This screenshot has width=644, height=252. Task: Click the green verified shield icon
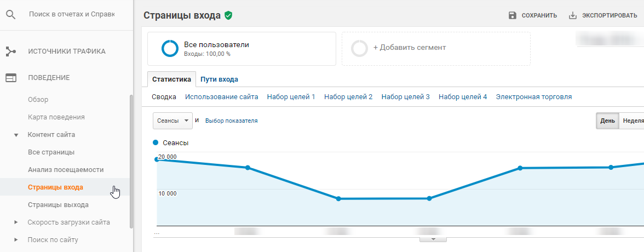pyautogui.click(x=228, y=15)
